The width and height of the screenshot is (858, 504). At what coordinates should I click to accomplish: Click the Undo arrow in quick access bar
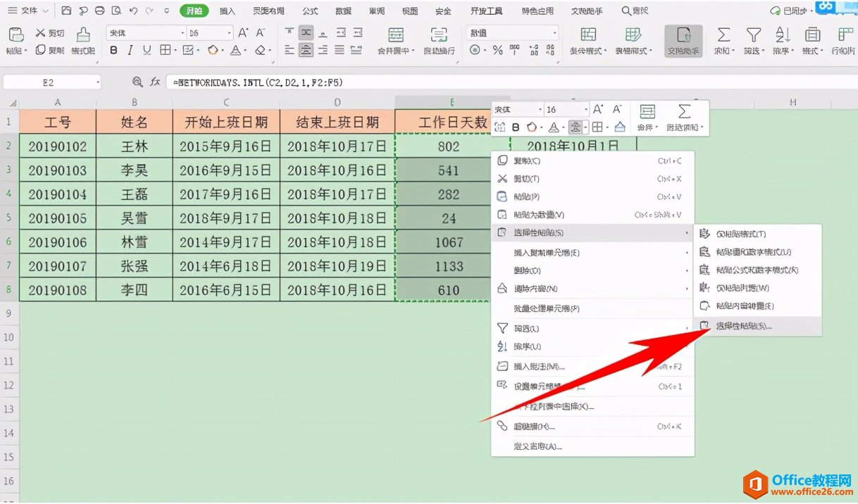pos(133,11)
